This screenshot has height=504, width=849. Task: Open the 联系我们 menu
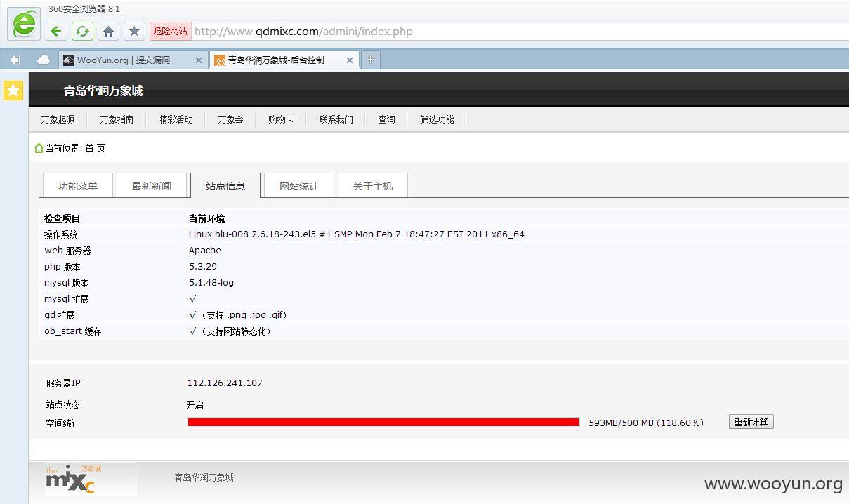pyautogui.click(x=336, y=119)
